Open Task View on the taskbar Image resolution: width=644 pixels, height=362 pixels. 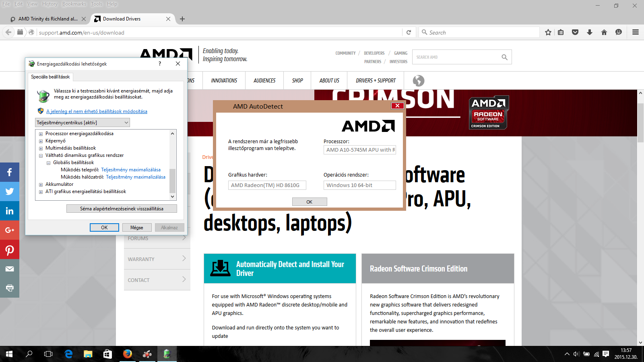click(x=48, y=354)
